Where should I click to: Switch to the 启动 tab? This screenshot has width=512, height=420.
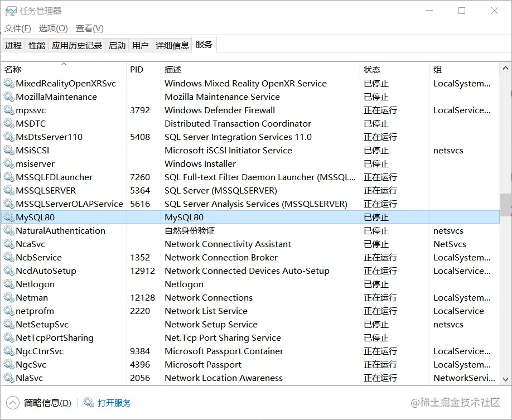[117, 45]
